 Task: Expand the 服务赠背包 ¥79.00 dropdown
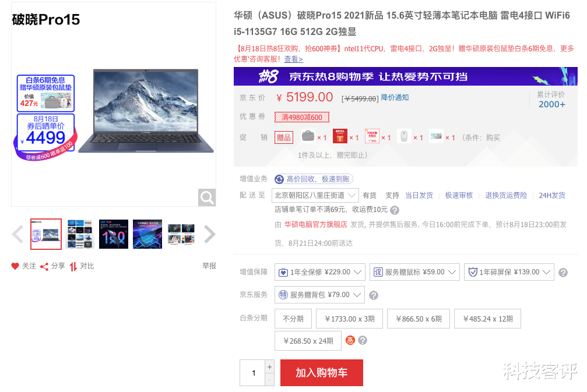point(319,295)
